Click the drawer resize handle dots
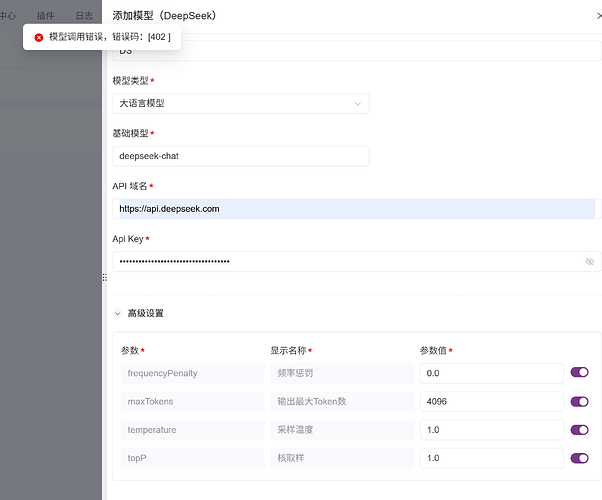The width and height of the screenshot is (602, 500). [x=104, y=277]
